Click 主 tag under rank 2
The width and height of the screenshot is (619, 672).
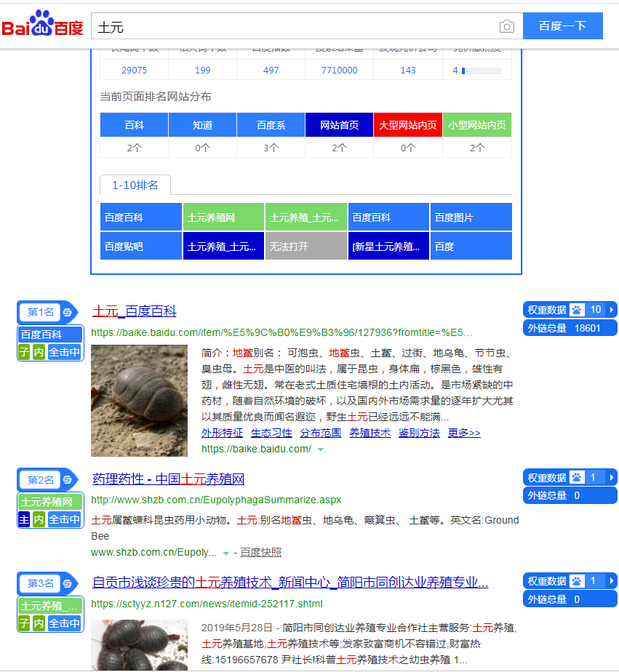click(x=25, y=519)
